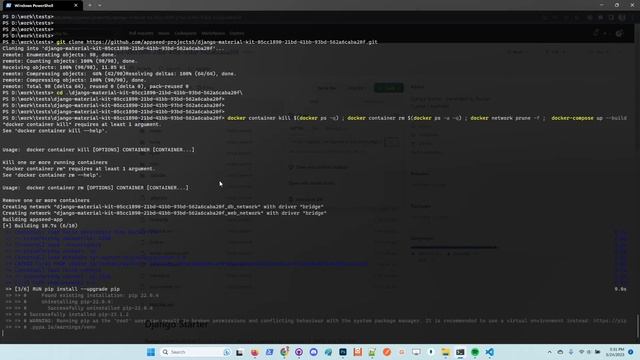
Task: Open a new terminal tab with the plus button
Action: click(x=90, y=5)
